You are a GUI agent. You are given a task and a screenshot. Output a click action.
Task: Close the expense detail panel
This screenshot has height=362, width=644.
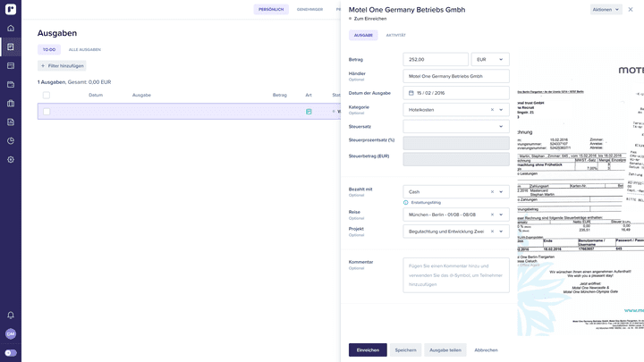point(630,10)
